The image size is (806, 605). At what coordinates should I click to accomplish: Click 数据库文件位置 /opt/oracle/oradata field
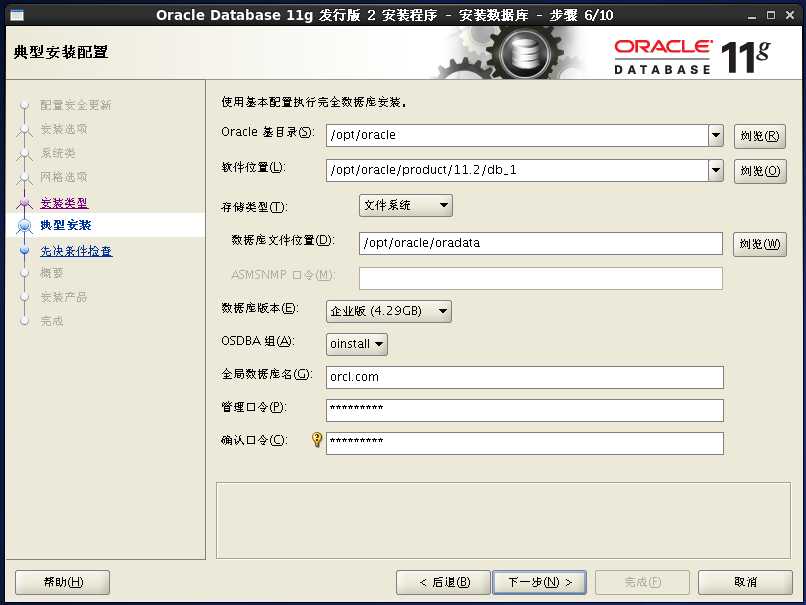[x=541, y=243]
